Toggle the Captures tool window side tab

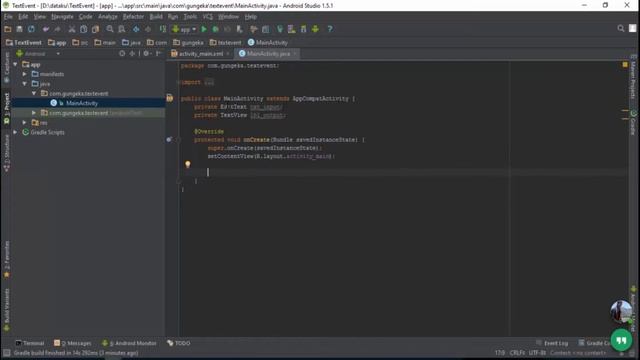[7, 67]
